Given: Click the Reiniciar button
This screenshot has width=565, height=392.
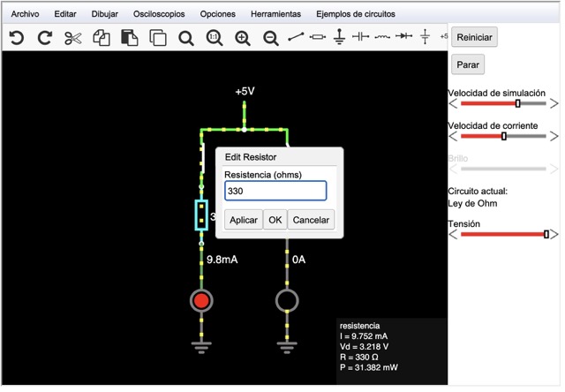Looking at the screenshot, I should click(474, 37).
